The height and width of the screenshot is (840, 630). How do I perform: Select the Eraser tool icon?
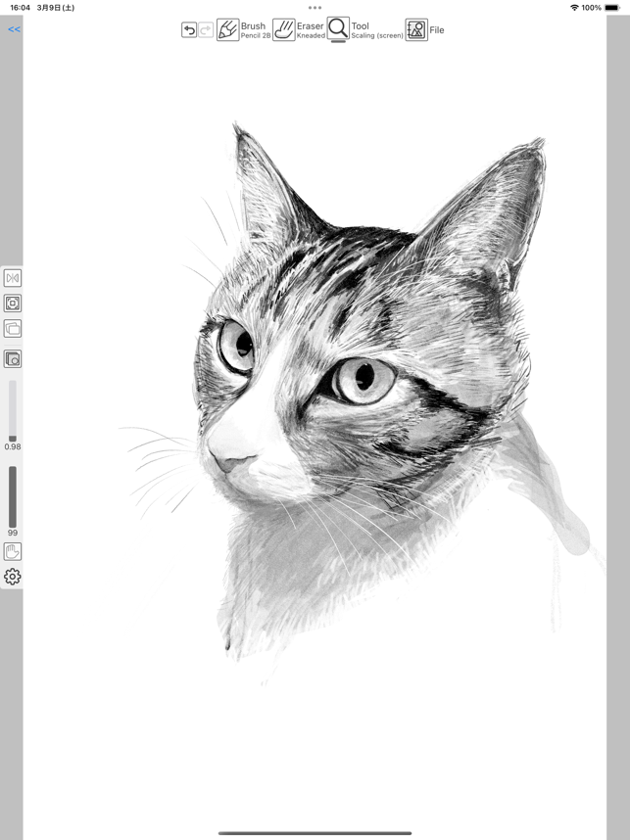point(283,30)
